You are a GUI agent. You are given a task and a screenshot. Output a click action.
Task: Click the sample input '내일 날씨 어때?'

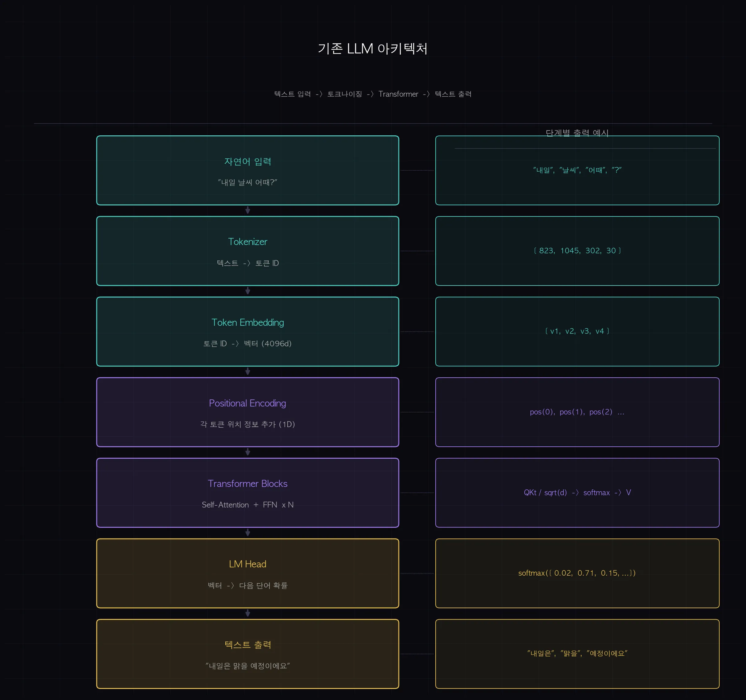pyautogui.click(x=248, y=182)
